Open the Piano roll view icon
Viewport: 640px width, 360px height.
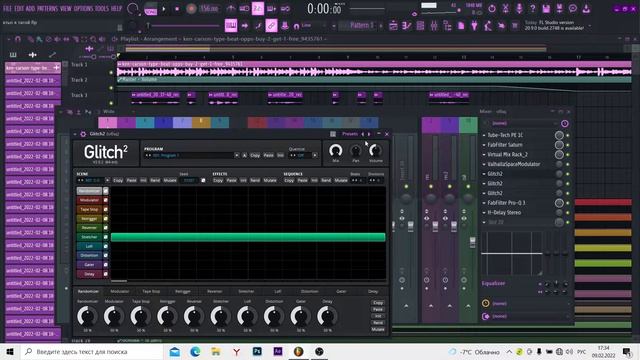click(407, 26)
